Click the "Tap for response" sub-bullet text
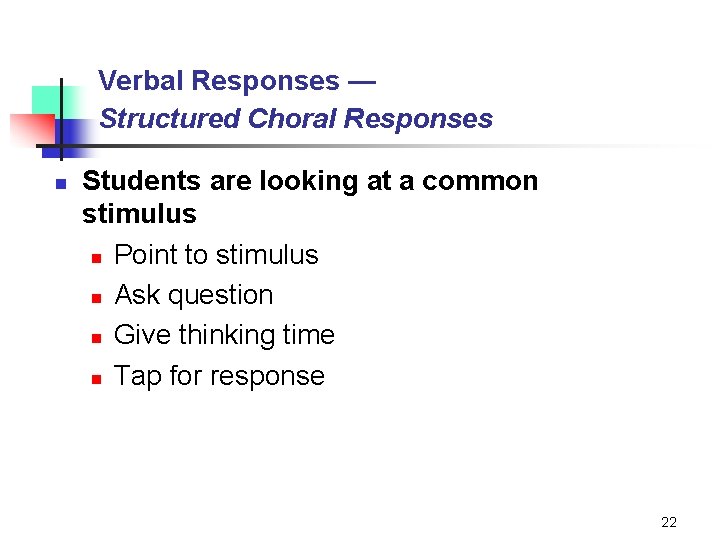Screen dimensions: 720x540 (x=219, y=376)
